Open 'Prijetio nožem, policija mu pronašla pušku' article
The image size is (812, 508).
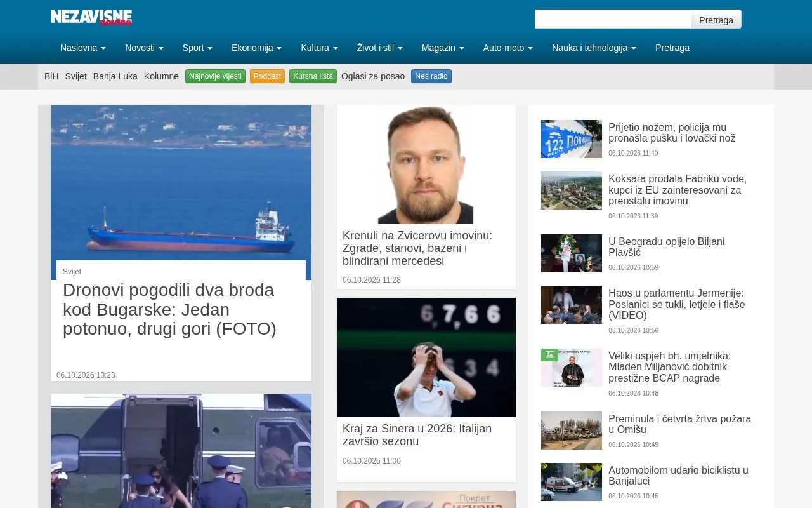672,133
